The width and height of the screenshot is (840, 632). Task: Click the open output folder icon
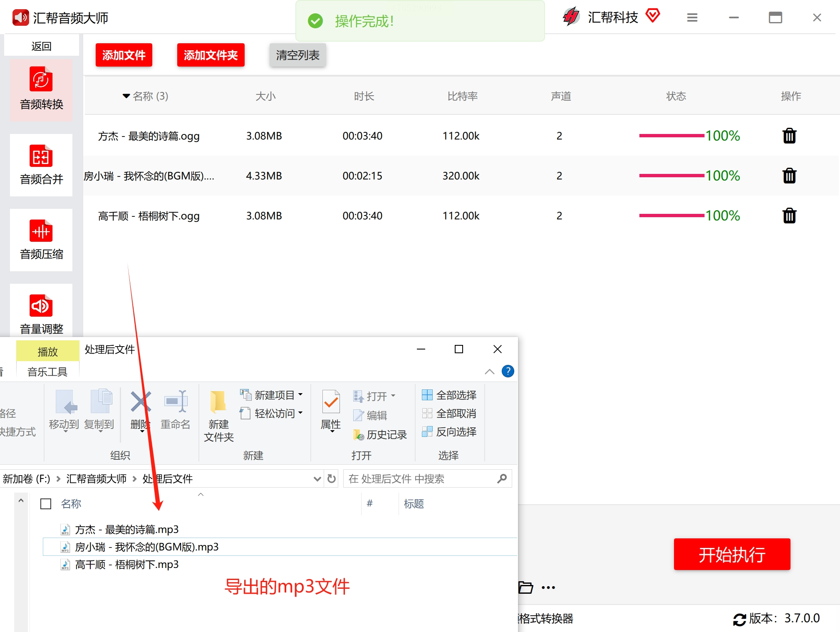click(x=526, y=587)
